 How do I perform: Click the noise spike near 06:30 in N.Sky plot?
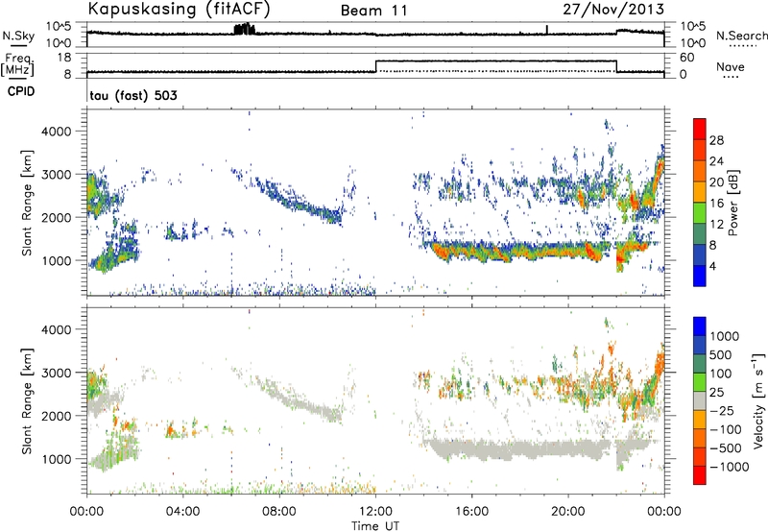tap(245, 29)
